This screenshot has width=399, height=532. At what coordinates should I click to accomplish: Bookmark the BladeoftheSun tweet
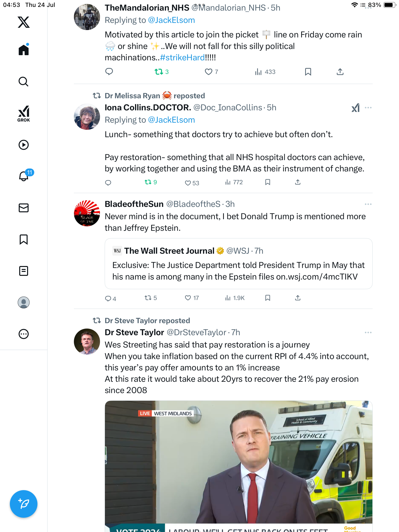(268, 298)
